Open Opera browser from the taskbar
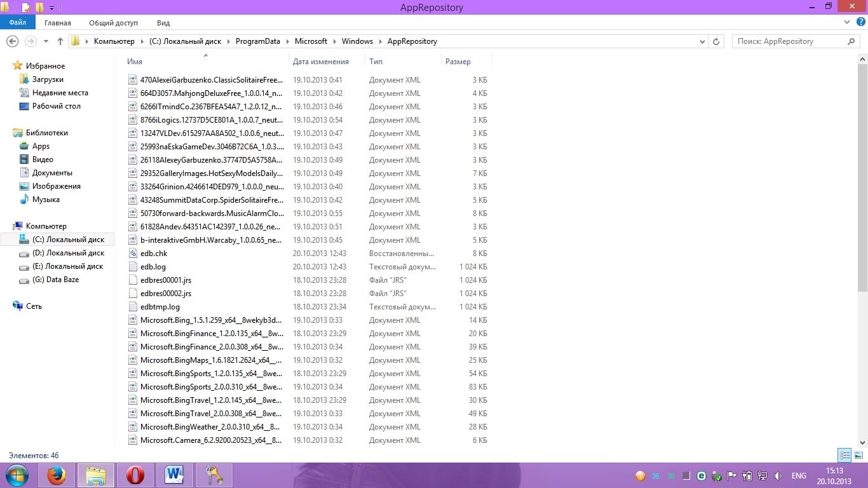The width and height of the screenshot is (868, 488). click(135, 475)
